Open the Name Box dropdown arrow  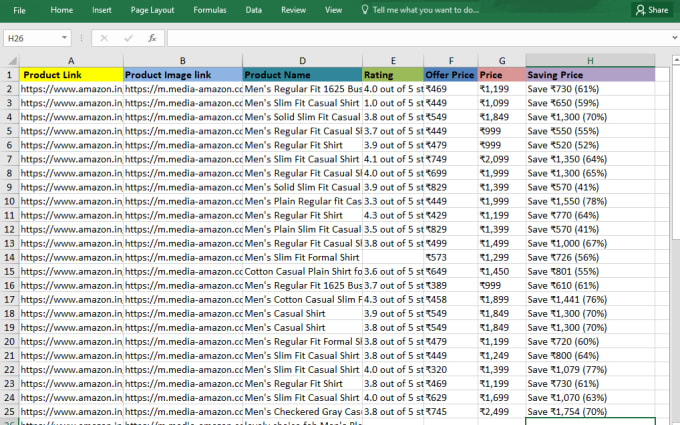64,38
